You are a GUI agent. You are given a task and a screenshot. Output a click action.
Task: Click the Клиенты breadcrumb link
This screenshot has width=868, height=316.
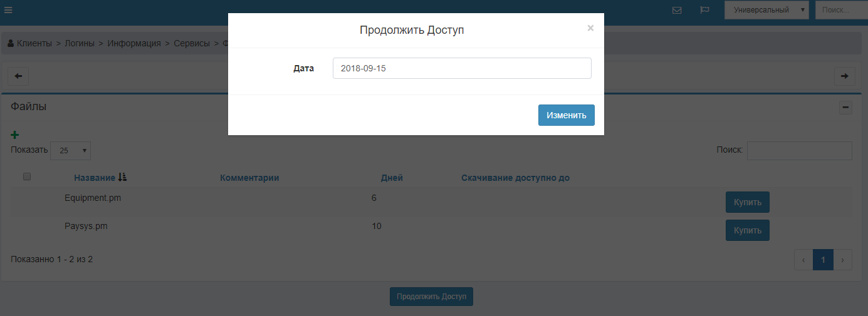[34, 43]
